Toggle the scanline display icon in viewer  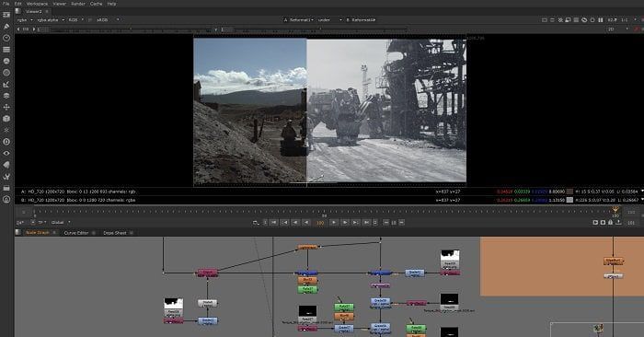[576, 19]
